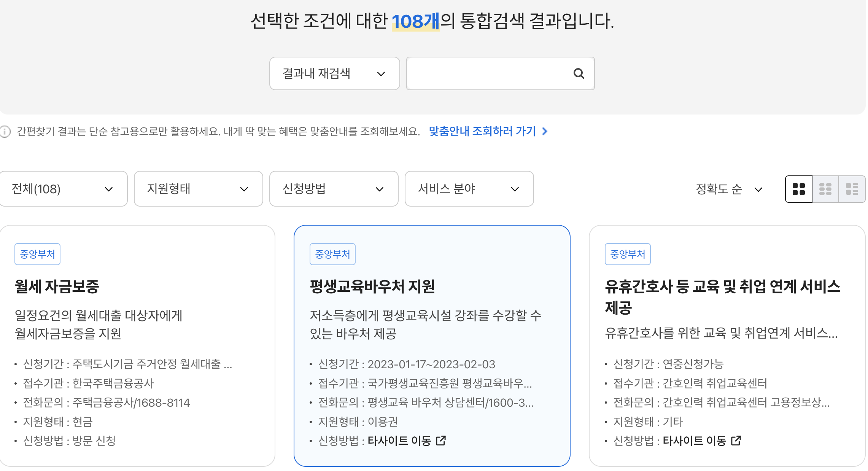Viewport: 868px width, 471px height.
Task: Select the two-column list view icon
Action: [825, 189]
